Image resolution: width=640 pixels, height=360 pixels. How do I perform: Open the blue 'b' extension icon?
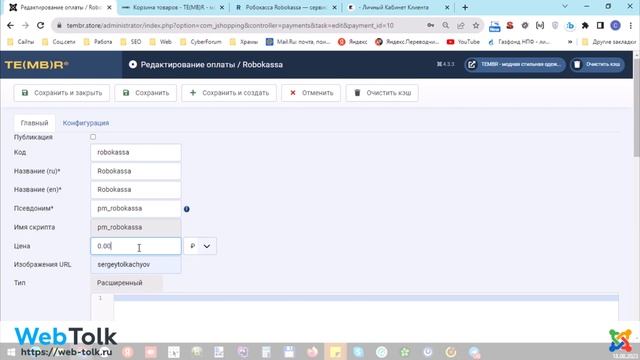tap(570, 25)
